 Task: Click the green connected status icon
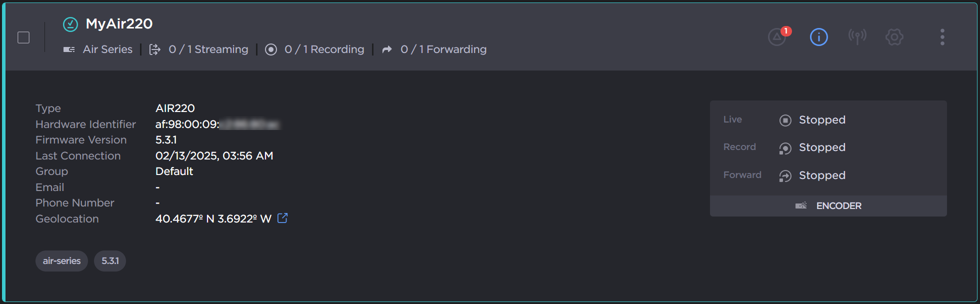tap(70, 24)
